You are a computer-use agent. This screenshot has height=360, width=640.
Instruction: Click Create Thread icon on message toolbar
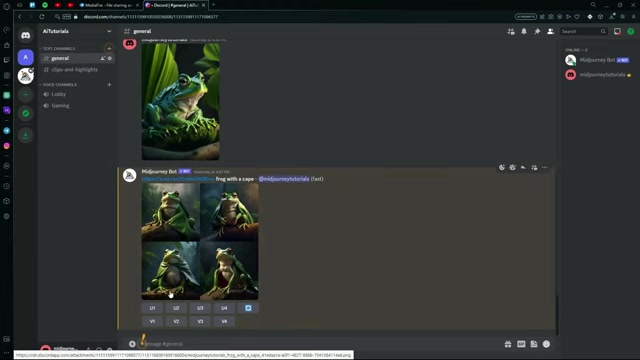coord(534,167)
